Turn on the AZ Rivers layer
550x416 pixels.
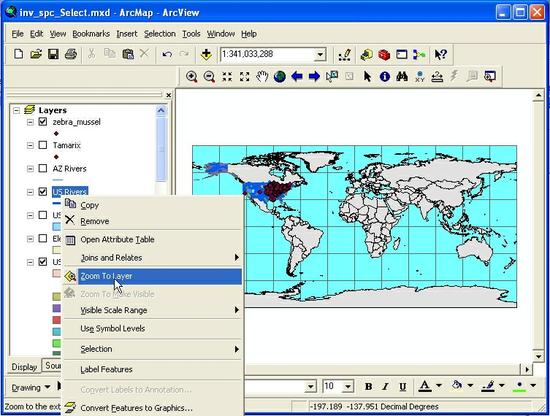(43, 168)
